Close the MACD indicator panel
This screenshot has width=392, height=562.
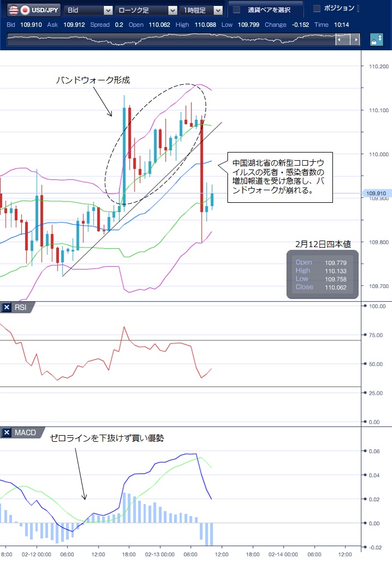coord(7,433)
